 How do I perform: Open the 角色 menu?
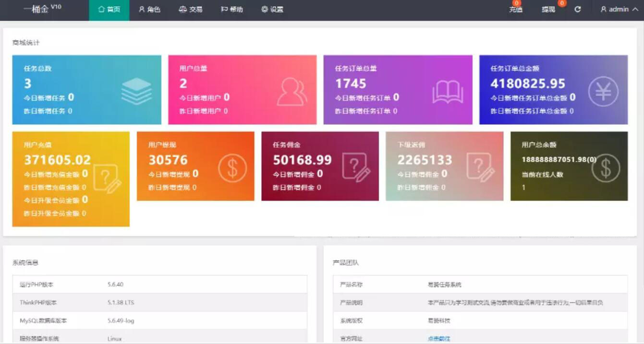coord(149,10)
